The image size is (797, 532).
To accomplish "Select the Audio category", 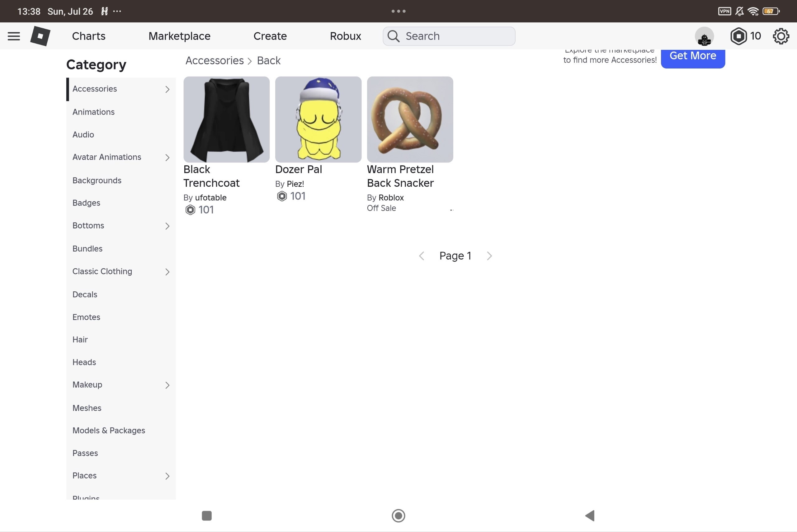I will click(121, 135).
